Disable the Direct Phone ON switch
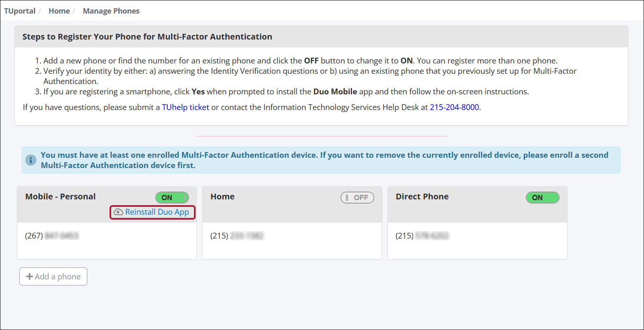The image size is (644, 330). [542, 197]
